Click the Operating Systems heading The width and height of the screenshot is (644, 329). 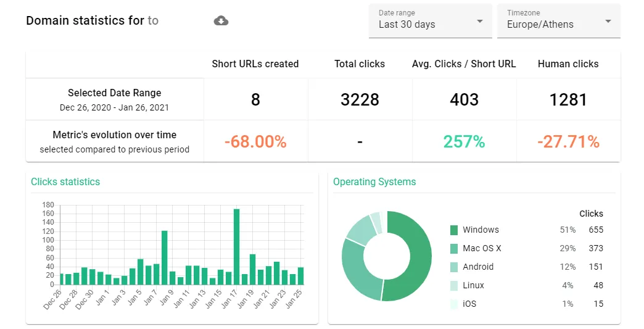[374, 182]
